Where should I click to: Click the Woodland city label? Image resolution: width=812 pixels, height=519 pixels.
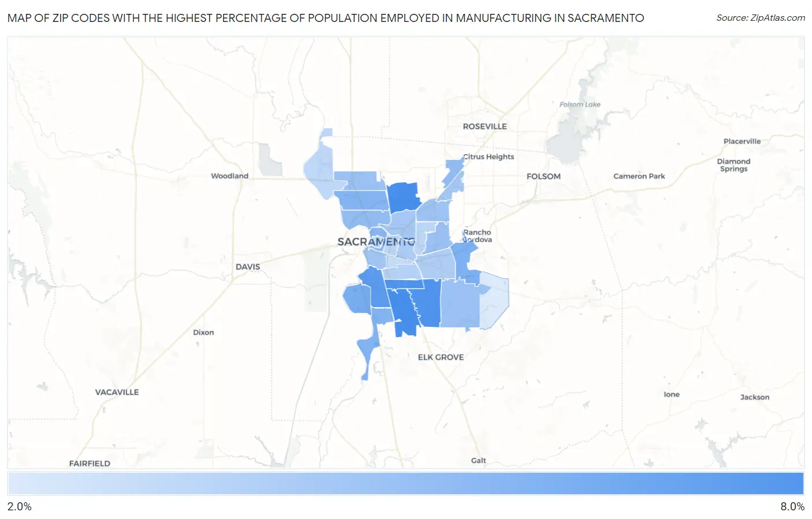tap(229, 176)
